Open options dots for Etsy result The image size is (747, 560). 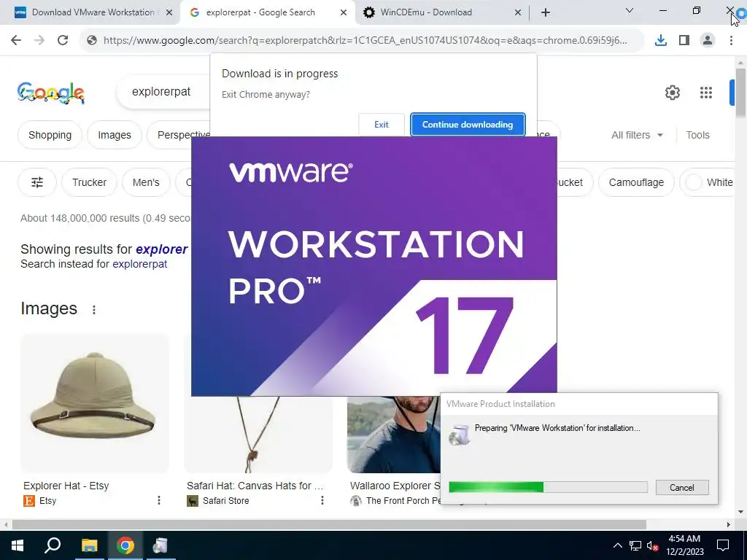point(158,500)
